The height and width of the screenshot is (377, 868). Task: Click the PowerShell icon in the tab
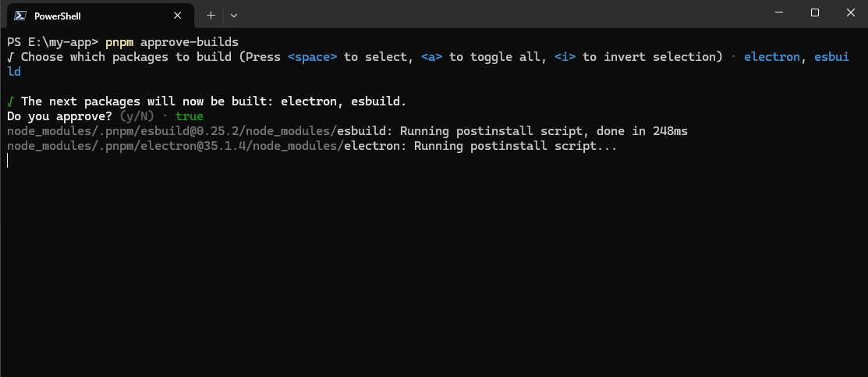pos(20,16)
